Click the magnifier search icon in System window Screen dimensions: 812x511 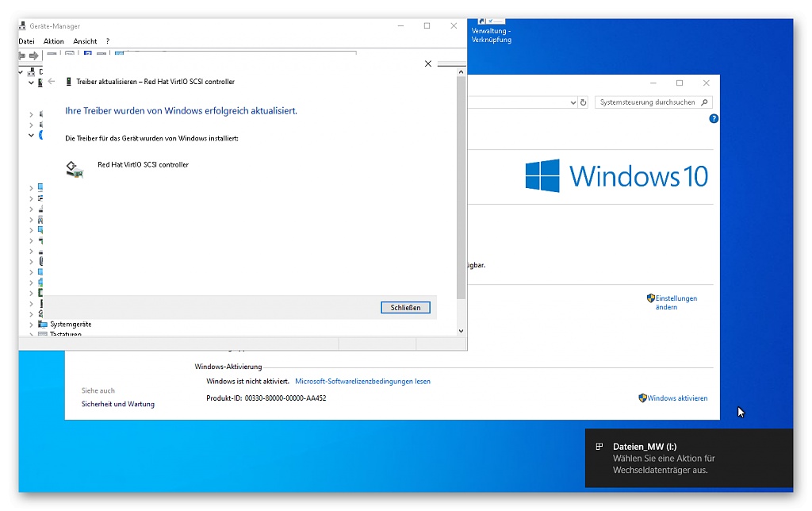(704, 102)
